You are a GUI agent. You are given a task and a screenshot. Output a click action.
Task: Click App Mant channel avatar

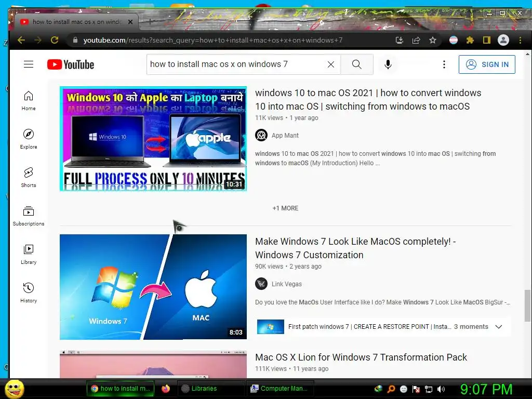(x=261, y=136)
